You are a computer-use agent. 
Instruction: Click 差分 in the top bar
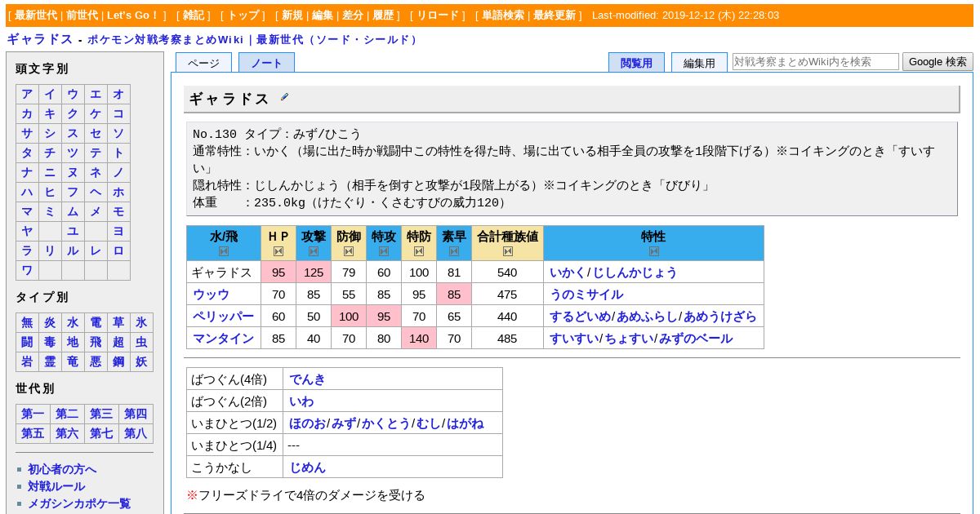(x=353, y=16)
